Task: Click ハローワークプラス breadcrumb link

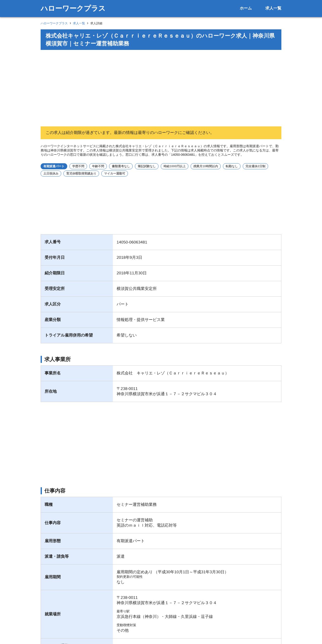Action: [x=54, y=23]
